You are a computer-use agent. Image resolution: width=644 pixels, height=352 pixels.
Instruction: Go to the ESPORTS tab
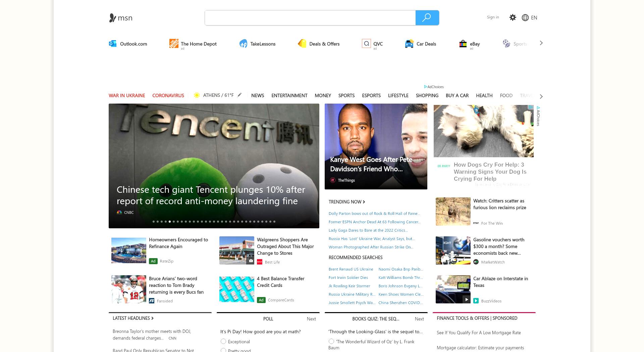pos(371,96)
